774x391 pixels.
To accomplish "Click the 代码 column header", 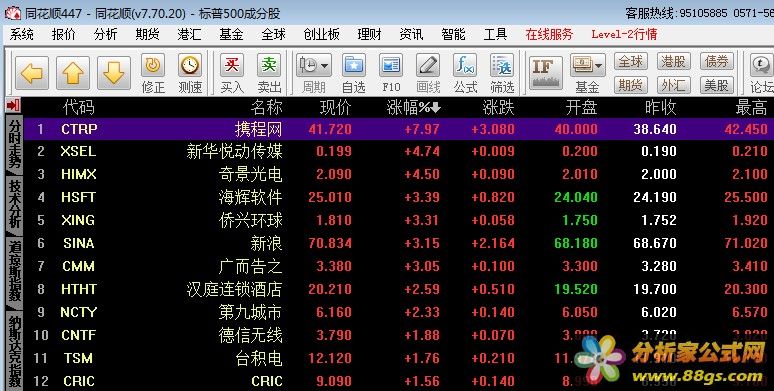I will pyautogui.click(x=78, y=107).
